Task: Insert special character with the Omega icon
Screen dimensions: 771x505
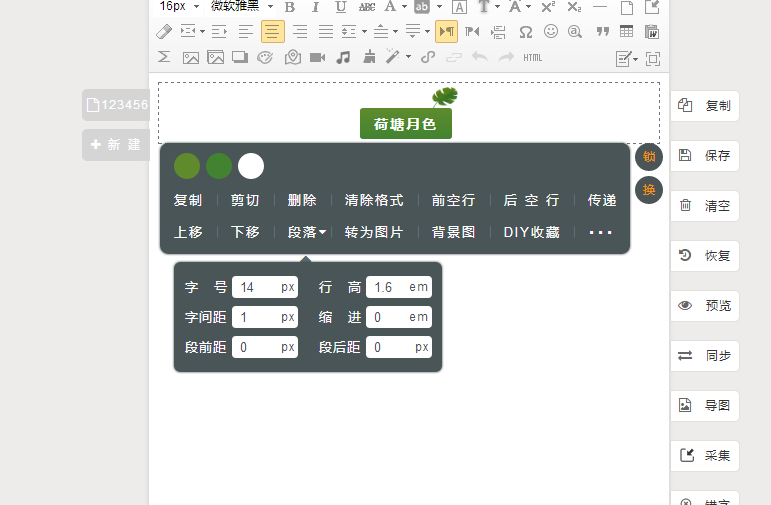Action: (526, 32)
